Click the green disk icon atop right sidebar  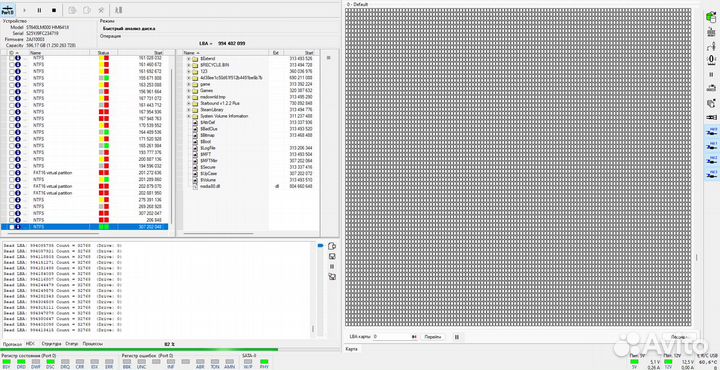pyautogui.click(x=711, y=17)
